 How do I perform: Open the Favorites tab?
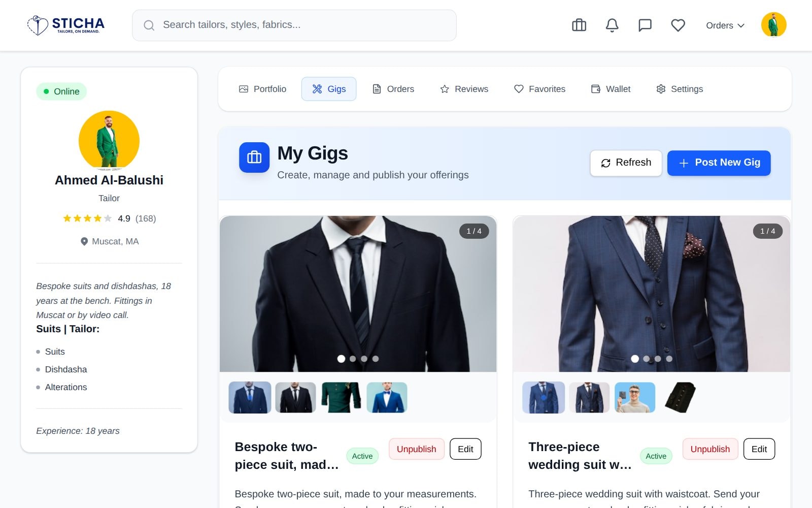click(x=539, y=89)
